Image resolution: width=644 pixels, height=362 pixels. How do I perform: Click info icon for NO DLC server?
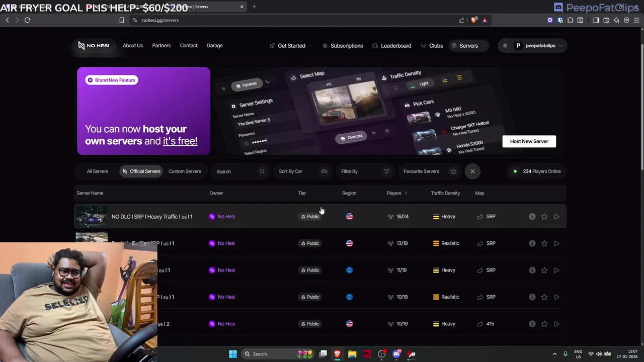(x=532, y=217)
